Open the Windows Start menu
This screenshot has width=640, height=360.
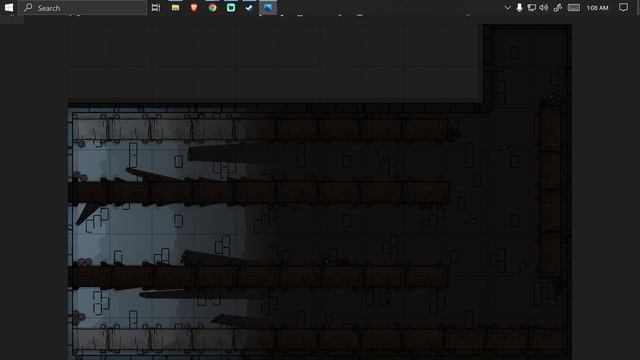click(9, 7)
